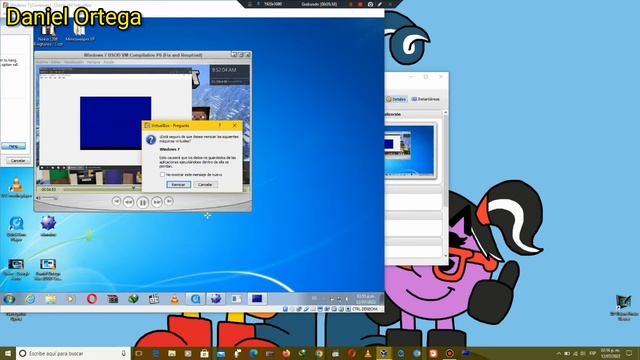This screenshot has height=360, width=640.
Task: Open the blue spiky ball desktop icon
Action: tap(48, 226)
